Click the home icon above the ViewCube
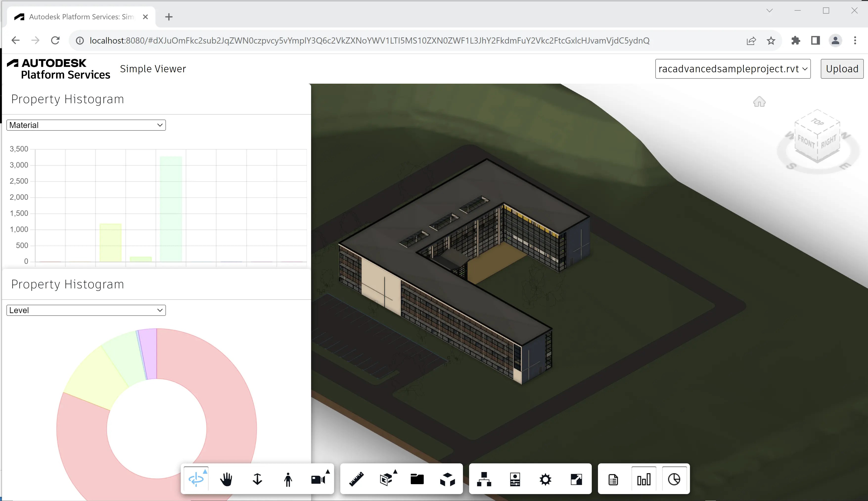This screenshot has width=868, height=501. (x=760, y=101)
